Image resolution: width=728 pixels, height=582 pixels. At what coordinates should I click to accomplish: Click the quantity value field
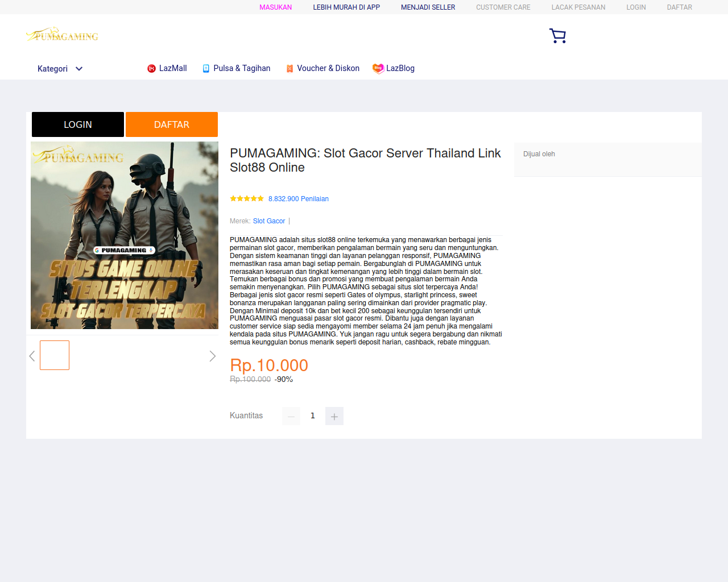point(313,416)
